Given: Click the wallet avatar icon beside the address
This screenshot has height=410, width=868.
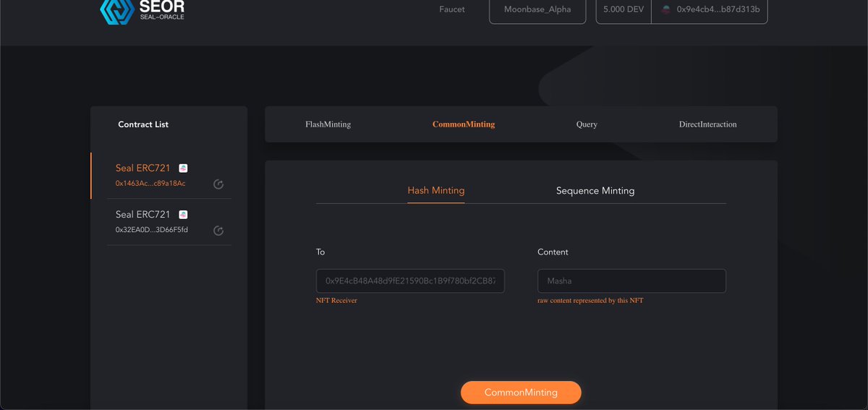Looking at the screenshot, I should (665, 10).
